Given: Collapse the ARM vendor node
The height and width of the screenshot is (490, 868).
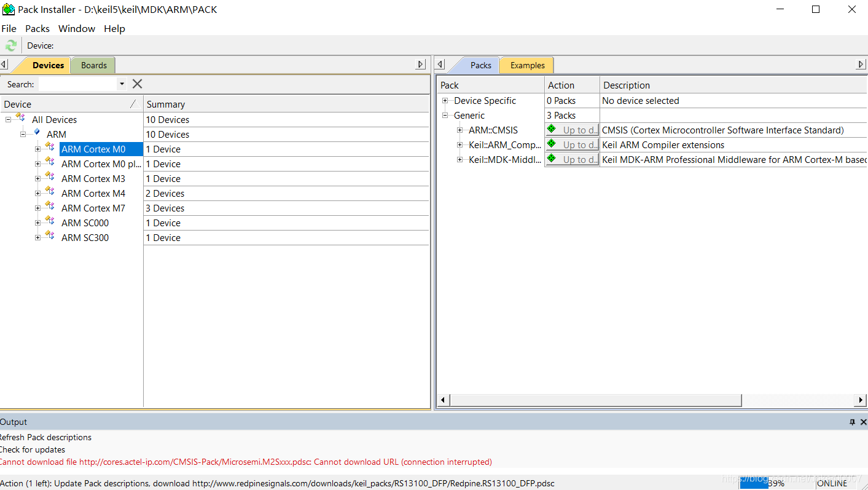Looking at the screenshot, I should point(23,134).
